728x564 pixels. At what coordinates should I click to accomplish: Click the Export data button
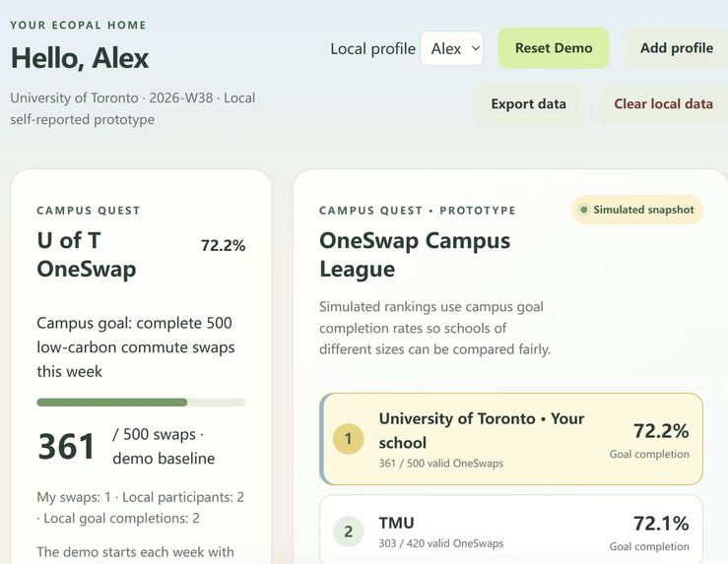click(x=528, y=104)
